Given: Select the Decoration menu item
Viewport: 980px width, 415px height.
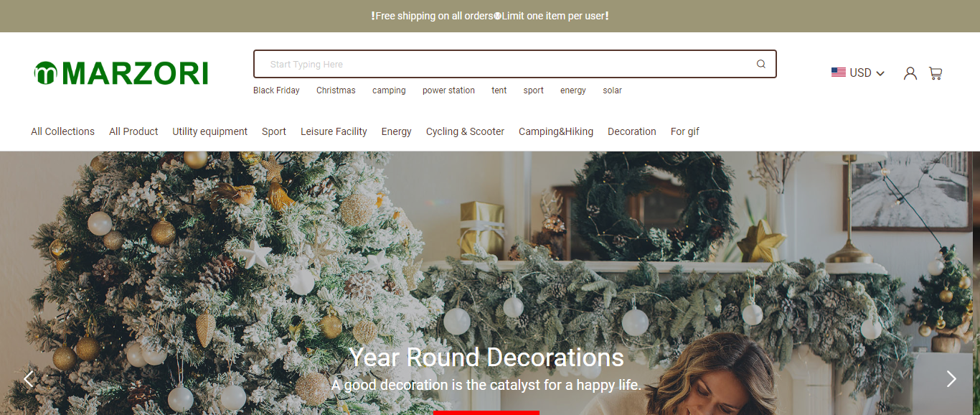Looking at the screenshot, I should (631, 131).
